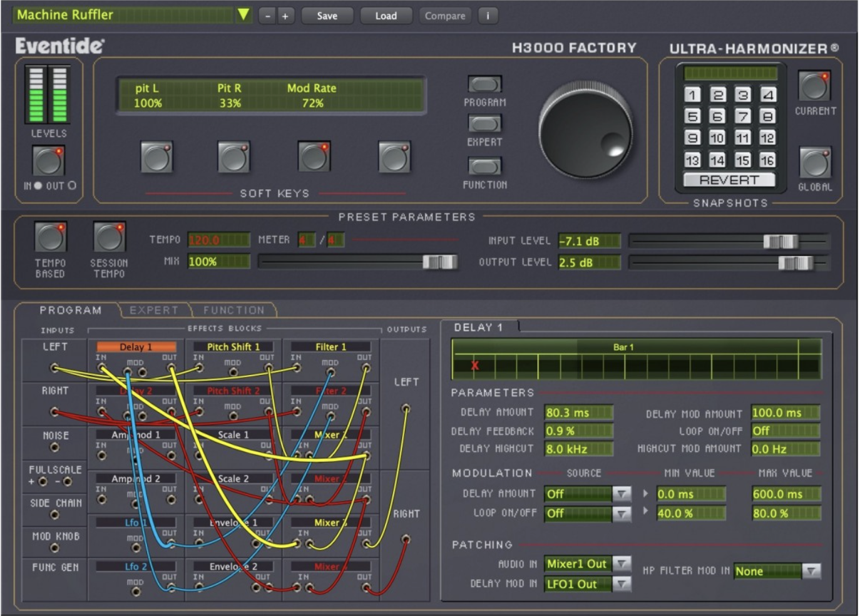860x616 pixels.
Task: Open the Delay Mod In dropdown
Action: click(x=622, y=584)
